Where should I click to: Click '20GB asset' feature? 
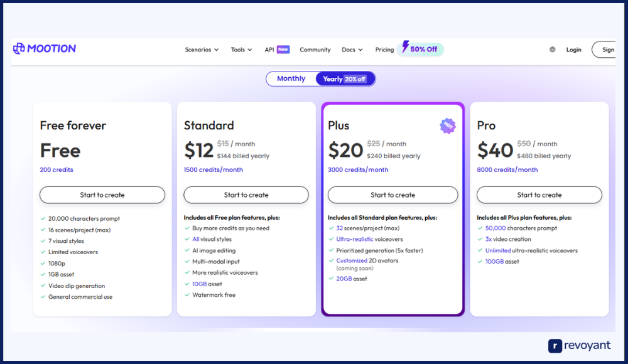(x=351, y=279)
